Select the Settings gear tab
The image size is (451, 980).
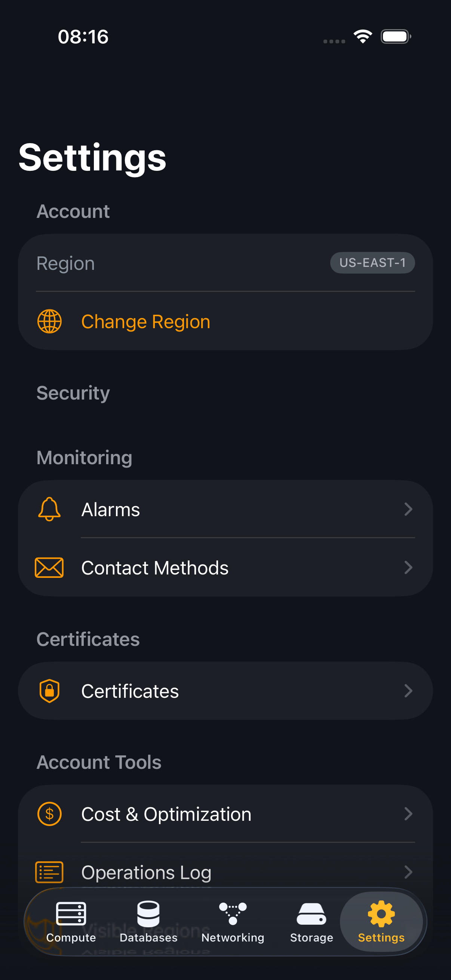(381, 921)
